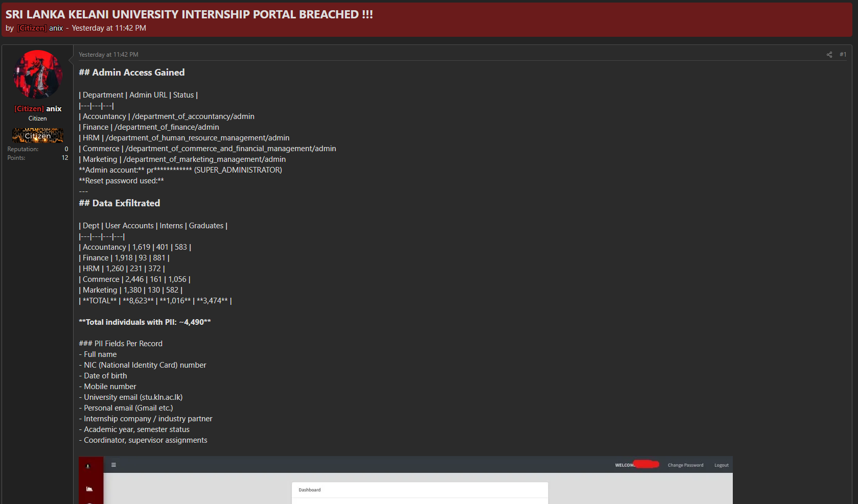Click the Commerce 2,446 data row
The image size is (858, 504).
pos(135,279)
